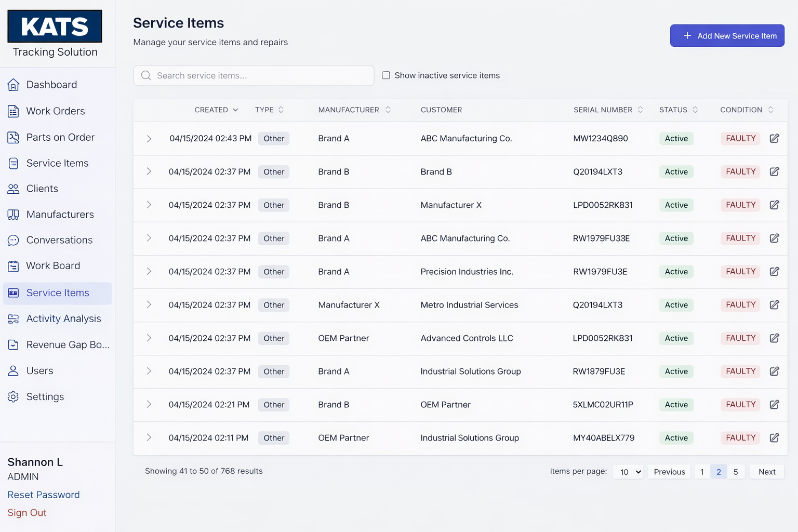This screenshot has height=532, width=798.
Task: Open the search magnifier in the service items search
Action: click(146, 75)
